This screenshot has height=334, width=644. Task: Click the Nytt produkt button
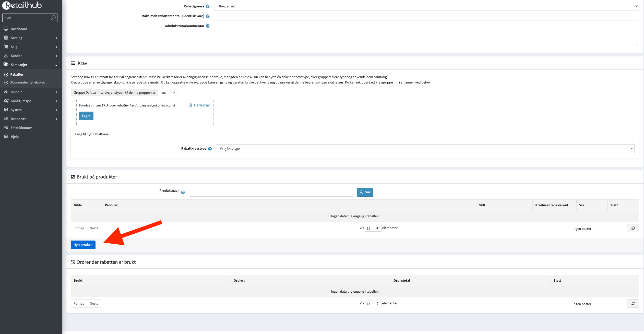click(83, 245)
